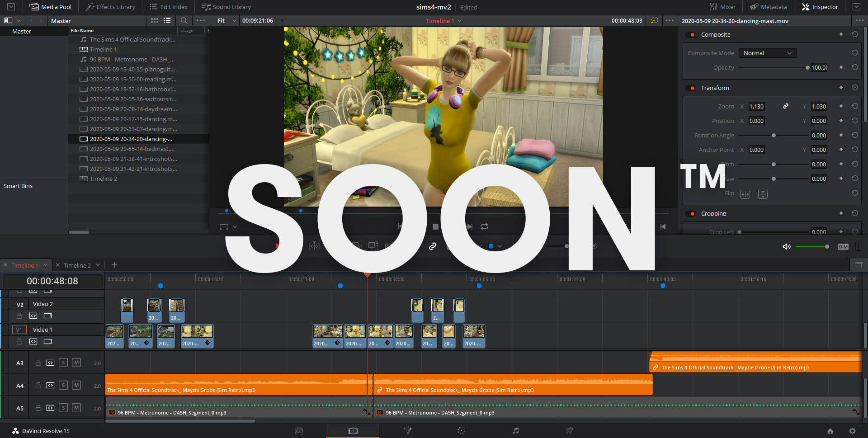Lock the Video 1 track
Viewport: 868px width, 438px height.
19,341
